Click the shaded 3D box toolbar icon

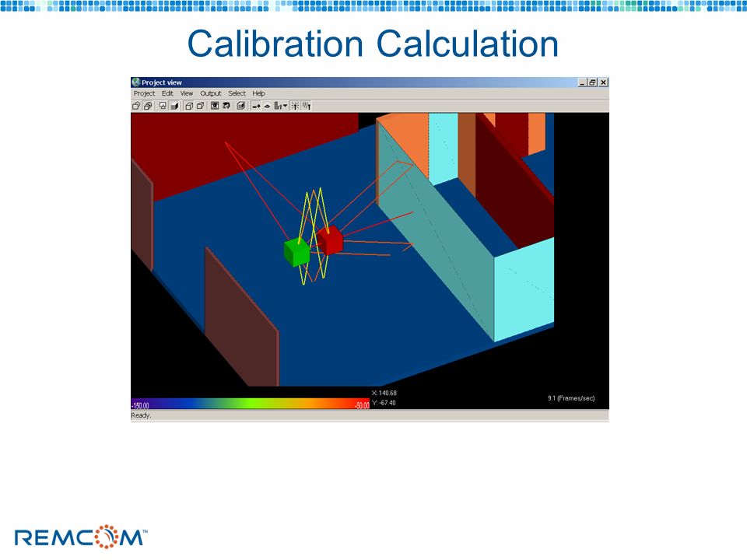pos(241,106)
